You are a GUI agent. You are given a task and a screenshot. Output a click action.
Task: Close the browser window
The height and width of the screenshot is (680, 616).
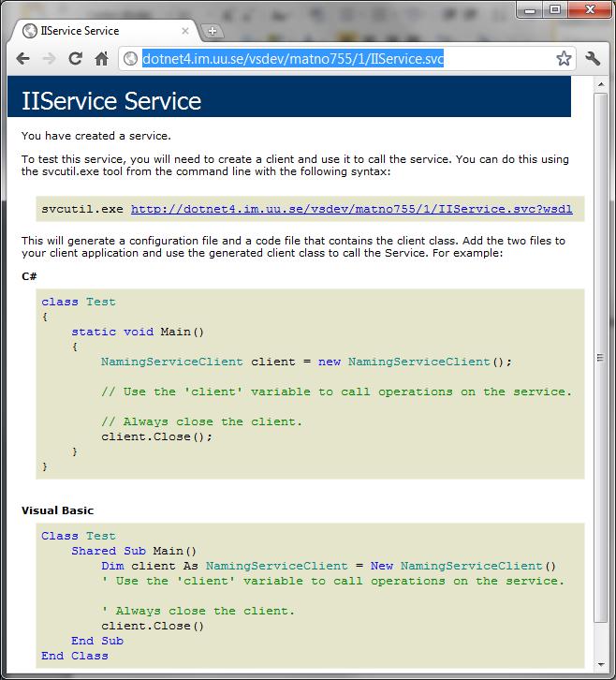tap(590, 9)
